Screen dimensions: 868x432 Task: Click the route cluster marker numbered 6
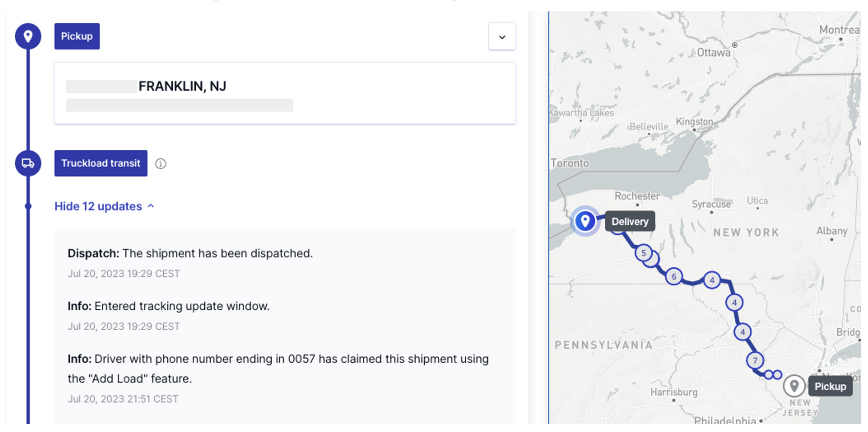click(x=674, y=277)
